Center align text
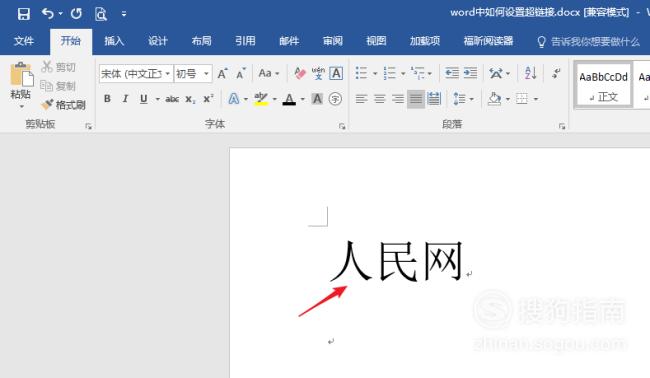The image size is (650, 378). [380, 99]
